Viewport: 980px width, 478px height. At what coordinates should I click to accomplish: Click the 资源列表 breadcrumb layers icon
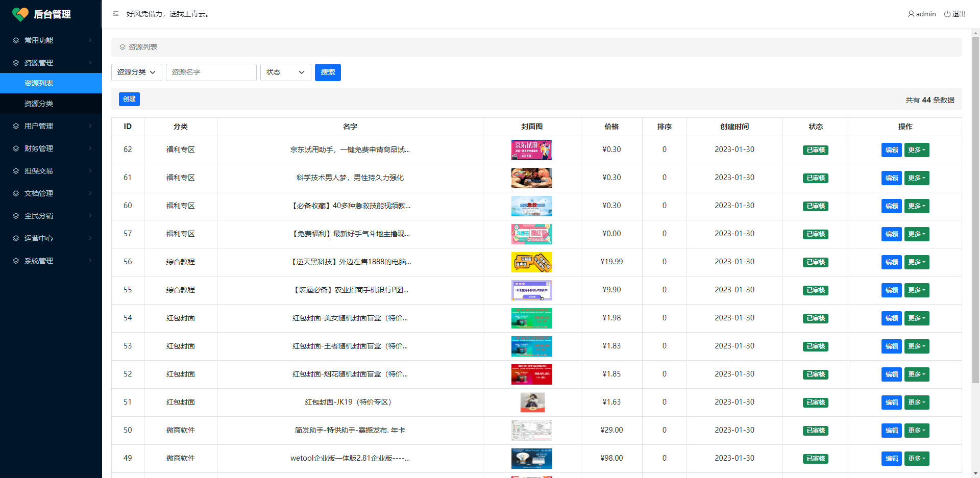pyautogui.click(x=122, y=47)
